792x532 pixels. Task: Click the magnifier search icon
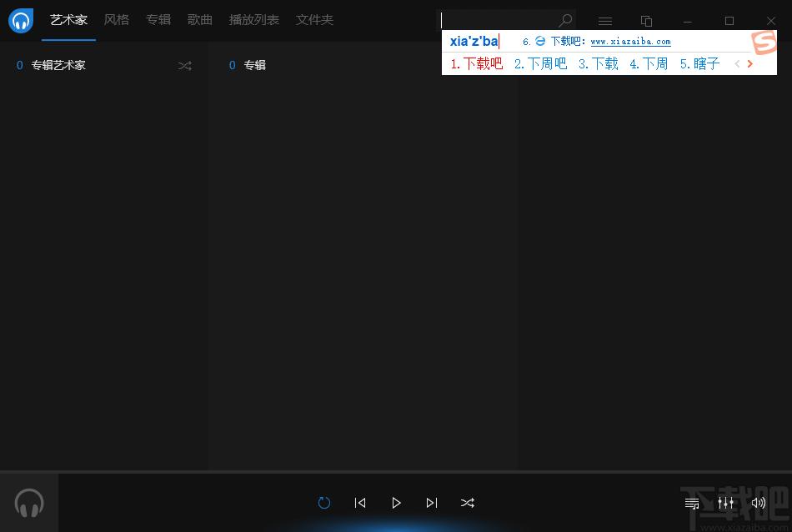click(x=565, y=20)
